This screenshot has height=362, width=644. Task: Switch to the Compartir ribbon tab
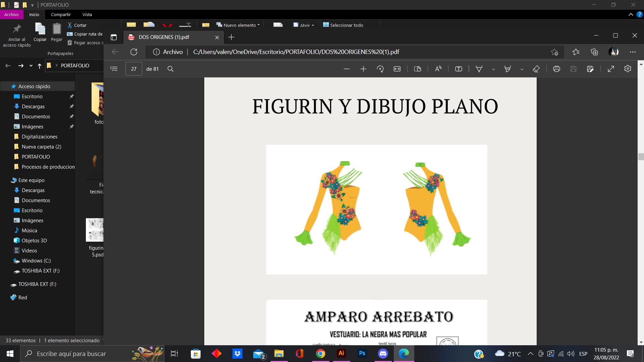pos(61,14)
